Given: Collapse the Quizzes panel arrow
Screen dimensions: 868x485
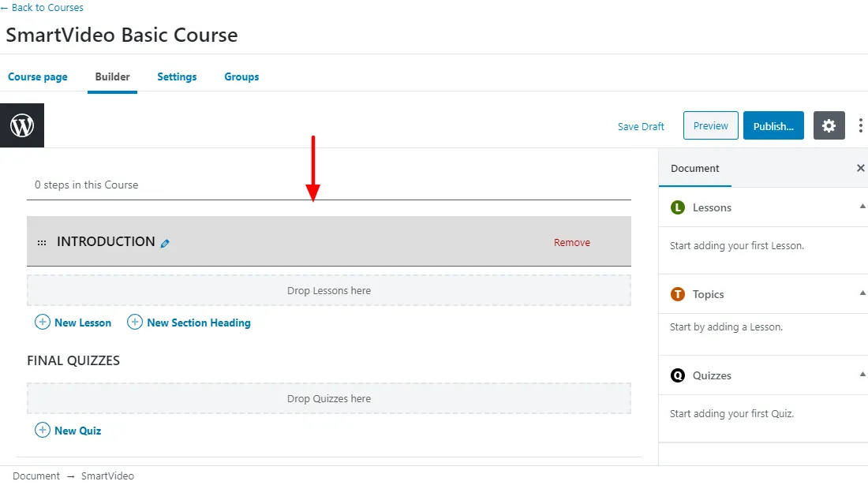Looking at the screenshot, I should click(862, 375).
